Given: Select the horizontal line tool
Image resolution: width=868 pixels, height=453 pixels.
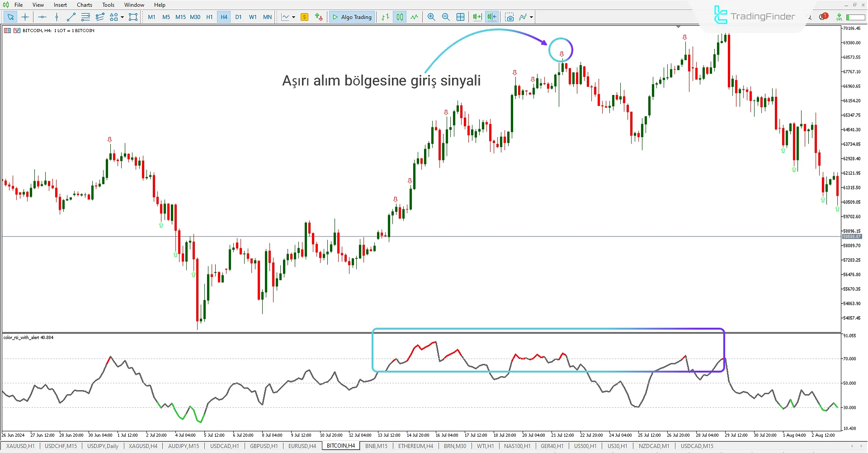Looking at the screenshot, I should (42, 17).
